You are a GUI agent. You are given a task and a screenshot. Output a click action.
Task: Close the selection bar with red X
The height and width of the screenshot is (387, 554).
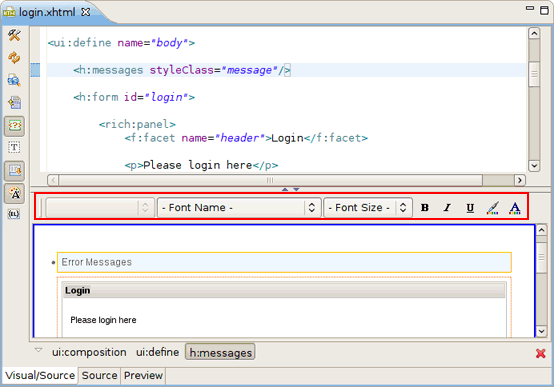[x=541, y=353]
